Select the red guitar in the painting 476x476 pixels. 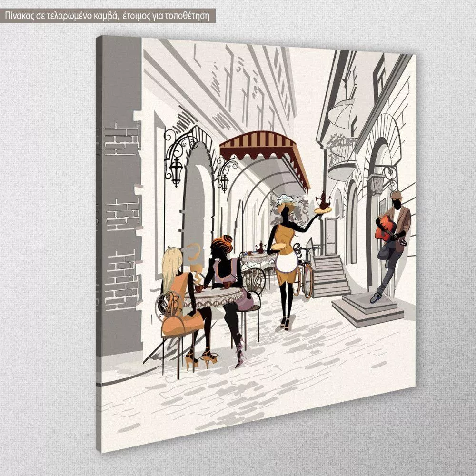point(386,229)
